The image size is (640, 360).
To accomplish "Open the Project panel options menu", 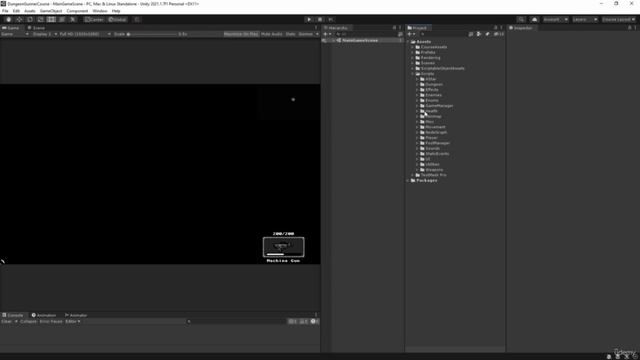I will tap(501, 28).
